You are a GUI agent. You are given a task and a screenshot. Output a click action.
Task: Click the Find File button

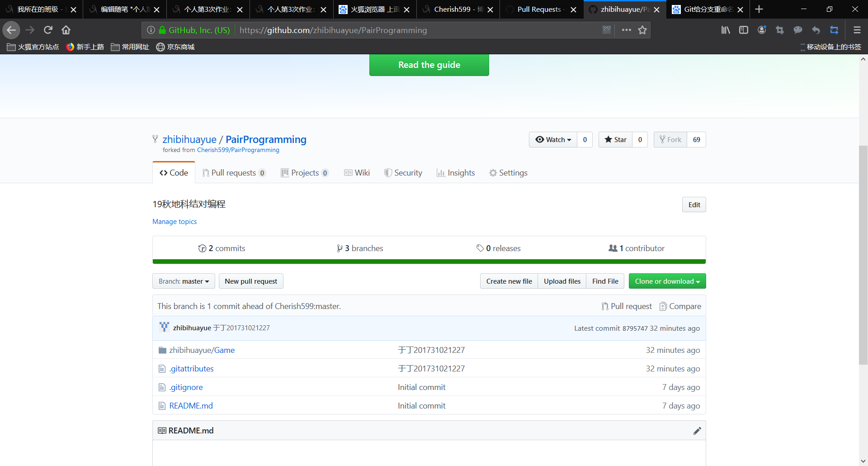(605, 281)
